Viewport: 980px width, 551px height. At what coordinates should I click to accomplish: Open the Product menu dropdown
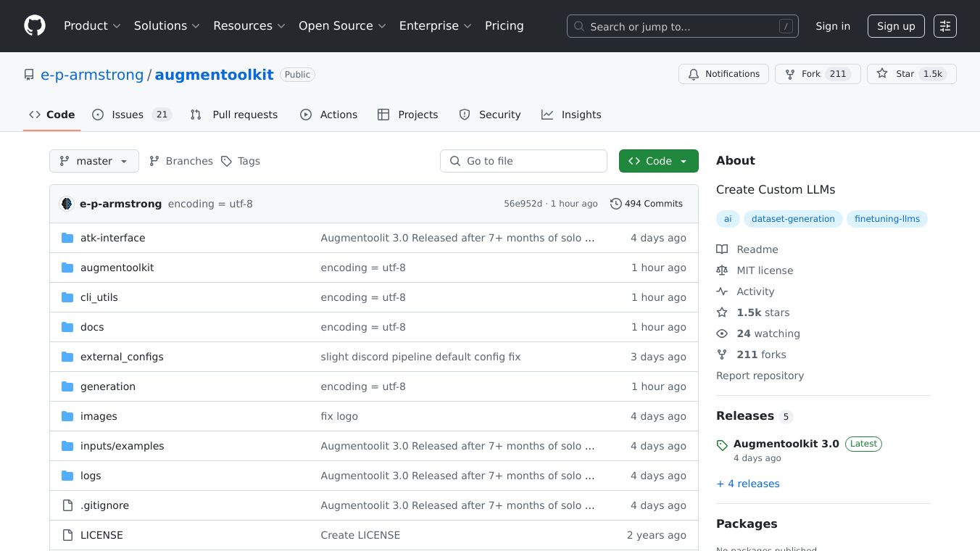pyautogui.click(x=92, y=26)
